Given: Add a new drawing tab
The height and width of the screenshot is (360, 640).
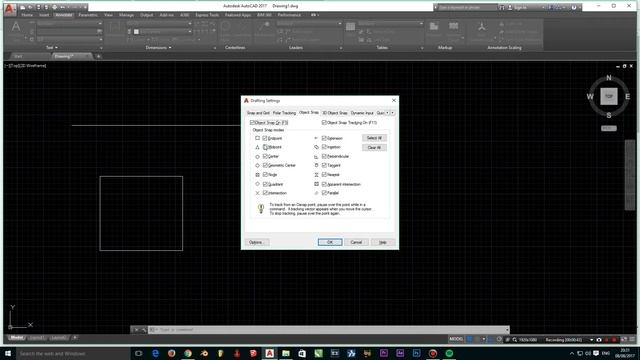Looking at the screenshot, I should click(98, 56).
